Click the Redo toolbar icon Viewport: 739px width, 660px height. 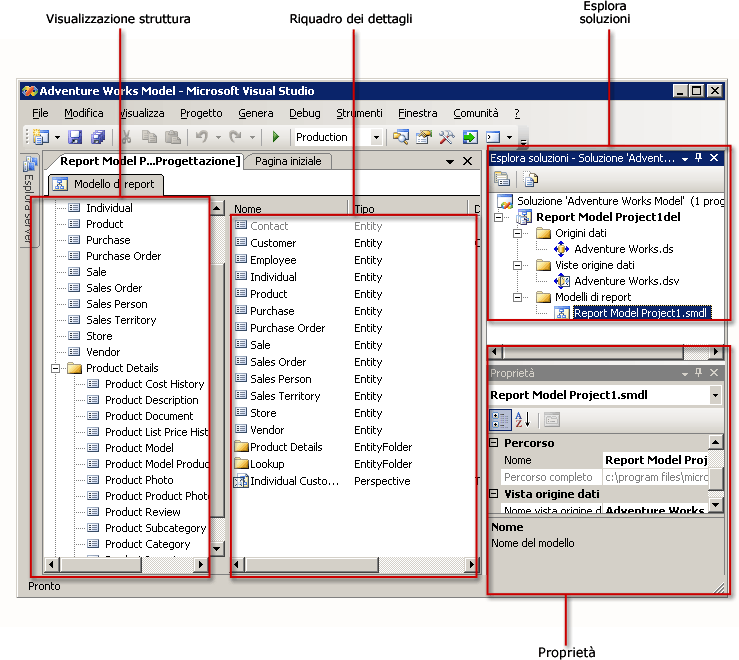point(235,137)
